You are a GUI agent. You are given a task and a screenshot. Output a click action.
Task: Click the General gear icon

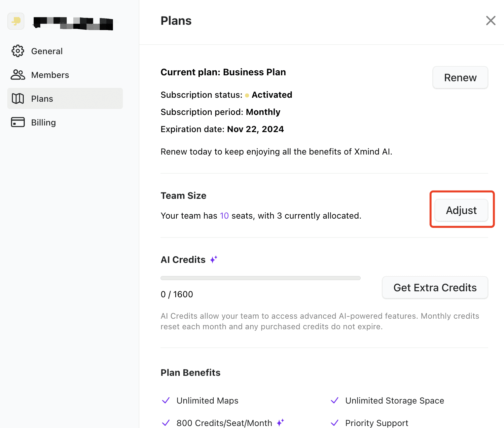point(18,51)
